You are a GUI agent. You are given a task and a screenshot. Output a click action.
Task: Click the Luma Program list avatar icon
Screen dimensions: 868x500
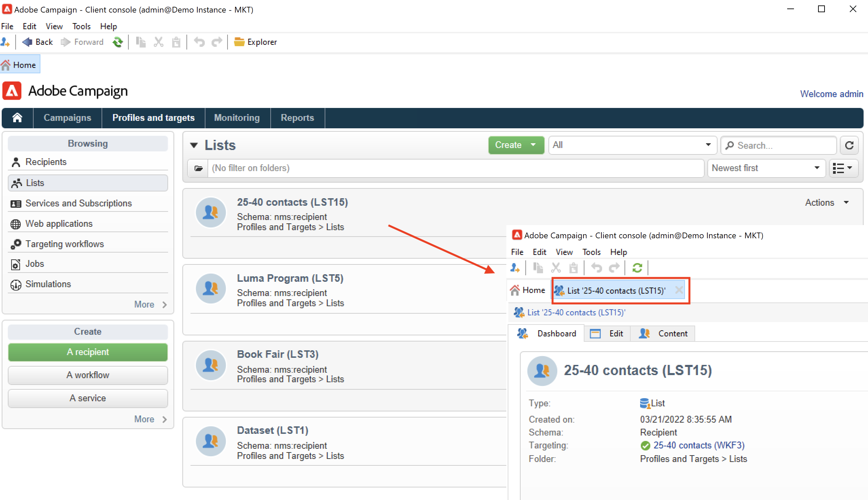[211, 289]
